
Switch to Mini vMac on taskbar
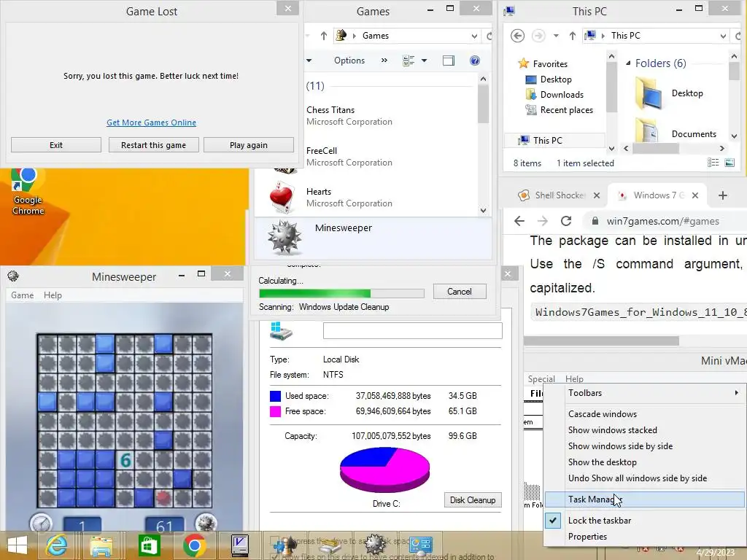(x=239, y=545)
